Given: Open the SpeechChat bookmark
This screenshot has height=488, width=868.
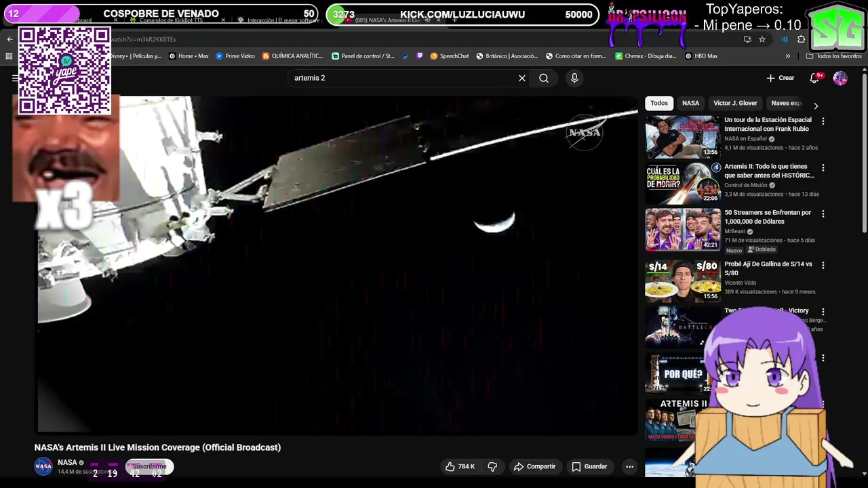Looking at the screenshot, I should 450,56.
